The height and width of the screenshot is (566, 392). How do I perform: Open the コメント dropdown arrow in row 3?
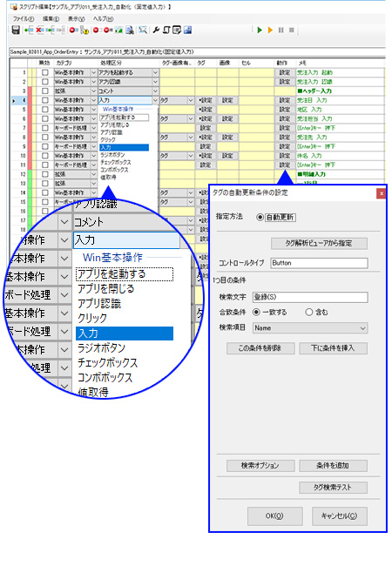(x=156, y=91)
